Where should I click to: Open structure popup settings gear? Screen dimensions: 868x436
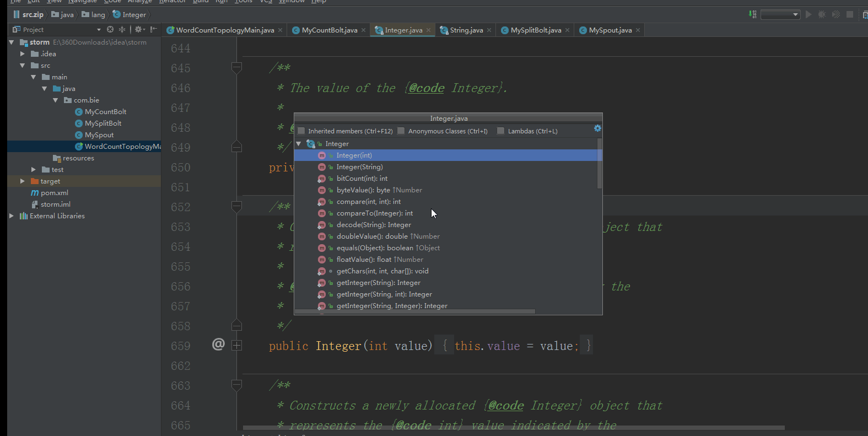click(597, 128)
